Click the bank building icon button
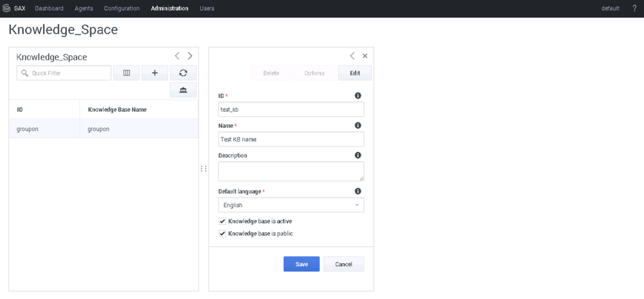The height and width of the screenshot is (299, 644). pyautogui.click(x=183, y=90)
